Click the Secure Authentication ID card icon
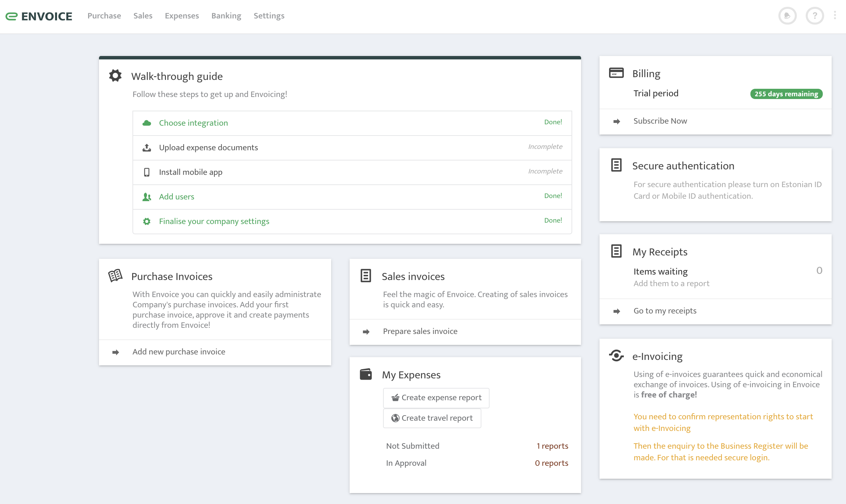 coord(617,166)
